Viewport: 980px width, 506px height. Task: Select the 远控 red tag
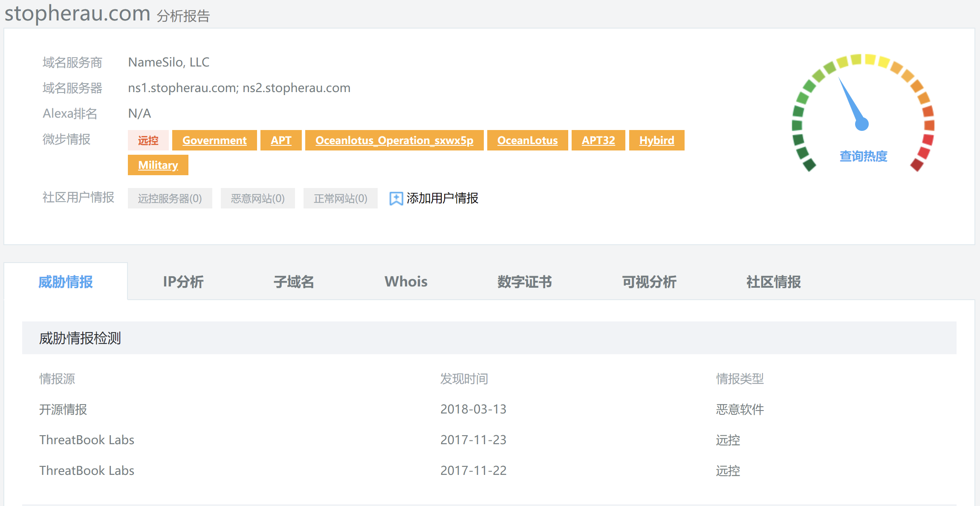tap(148, 140)
